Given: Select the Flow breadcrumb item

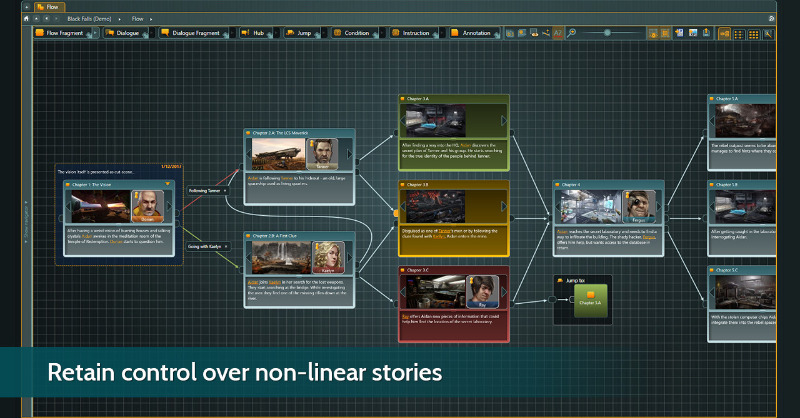Looking at the screenshot, I should (138, 19).
